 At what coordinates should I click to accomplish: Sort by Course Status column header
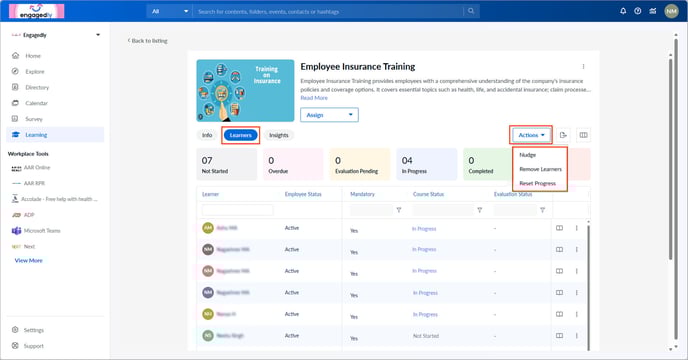[x=428, y=194]
